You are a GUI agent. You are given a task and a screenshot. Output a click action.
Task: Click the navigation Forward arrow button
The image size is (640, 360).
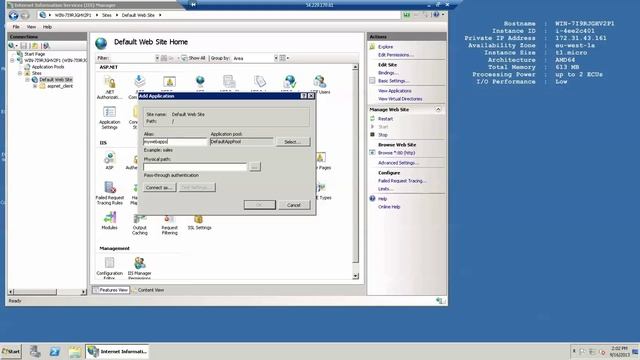click(25, 16)
